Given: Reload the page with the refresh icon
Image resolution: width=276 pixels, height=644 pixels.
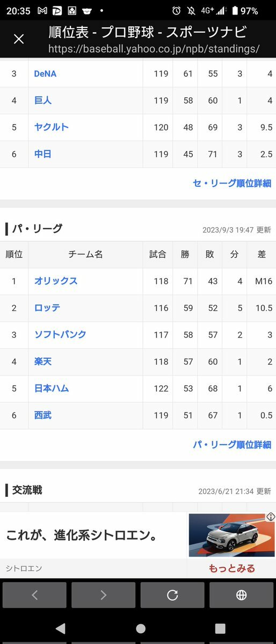Looking at the screenshot, I should (x=172, y=595).
